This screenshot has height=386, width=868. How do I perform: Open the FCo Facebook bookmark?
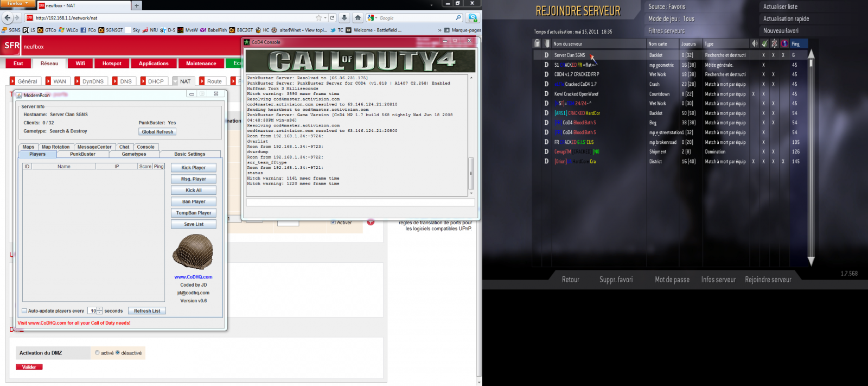coord(88,30)
